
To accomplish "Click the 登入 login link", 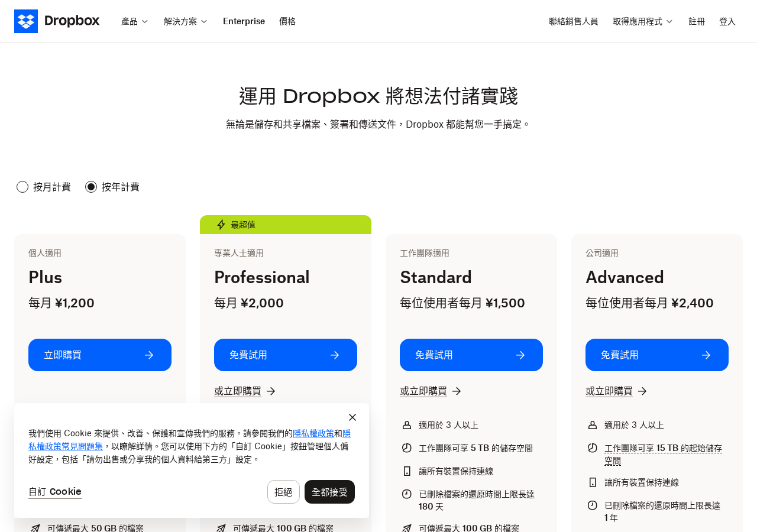I will tap(727, 21).
